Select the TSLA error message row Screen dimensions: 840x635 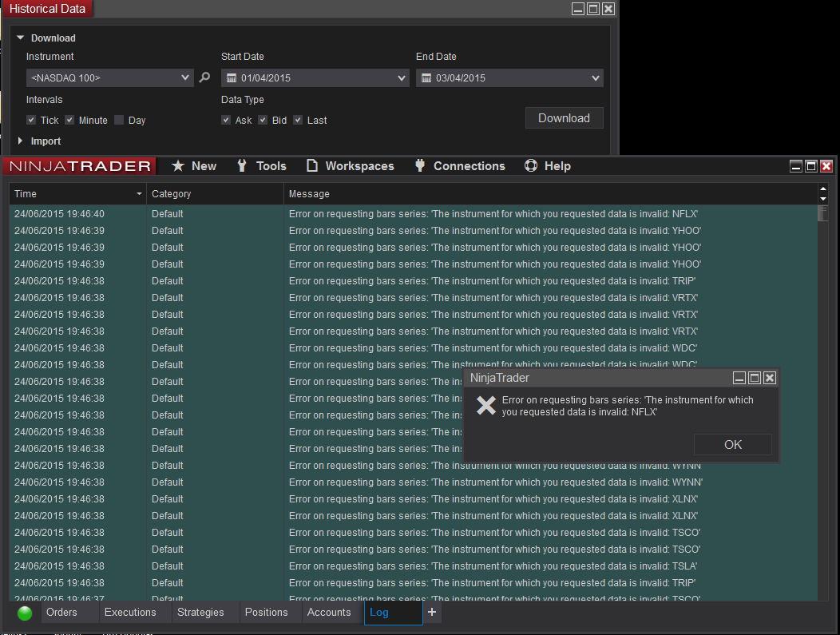413,566
